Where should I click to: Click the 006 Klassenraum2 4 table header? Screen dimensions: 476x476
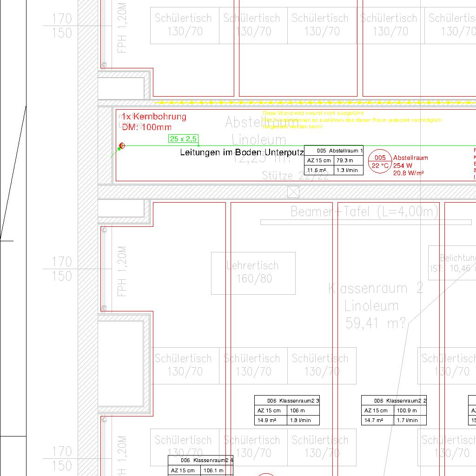(x=200, y=460)
